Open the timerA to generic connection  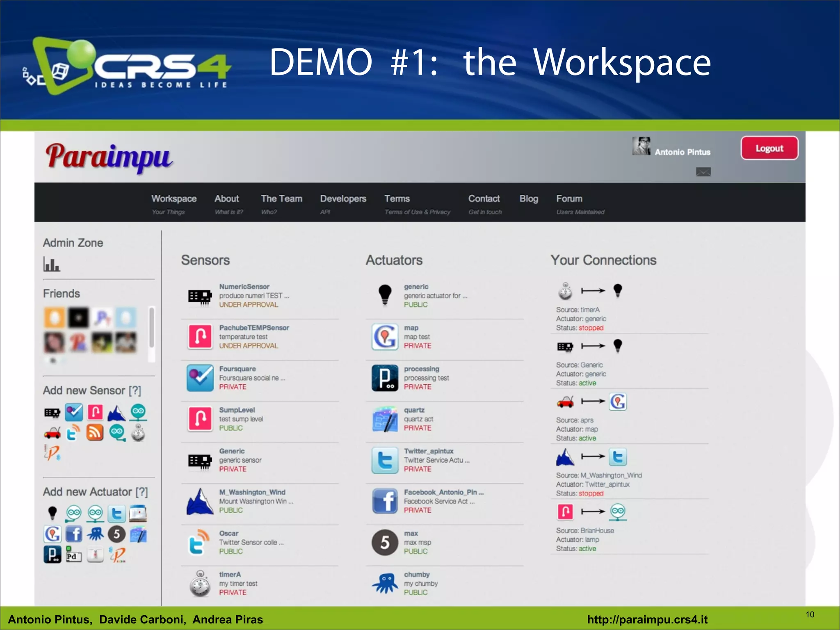(x=629, y=306)
